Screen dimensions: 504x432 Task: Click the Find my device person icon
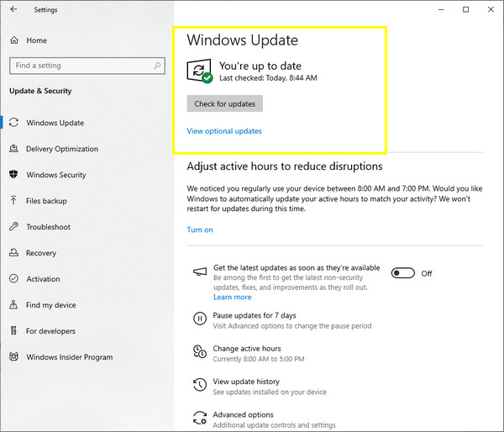coord(13,304)
